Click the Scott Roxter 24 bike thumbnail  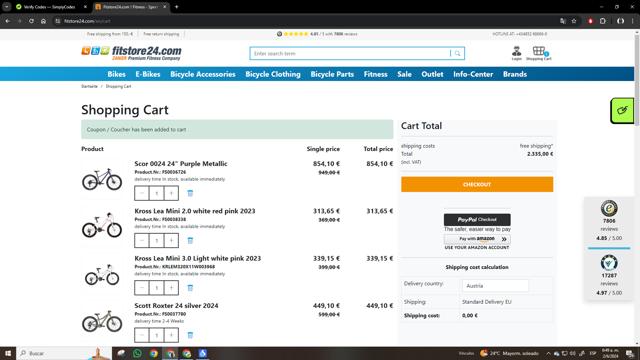(x=102, y=321)
